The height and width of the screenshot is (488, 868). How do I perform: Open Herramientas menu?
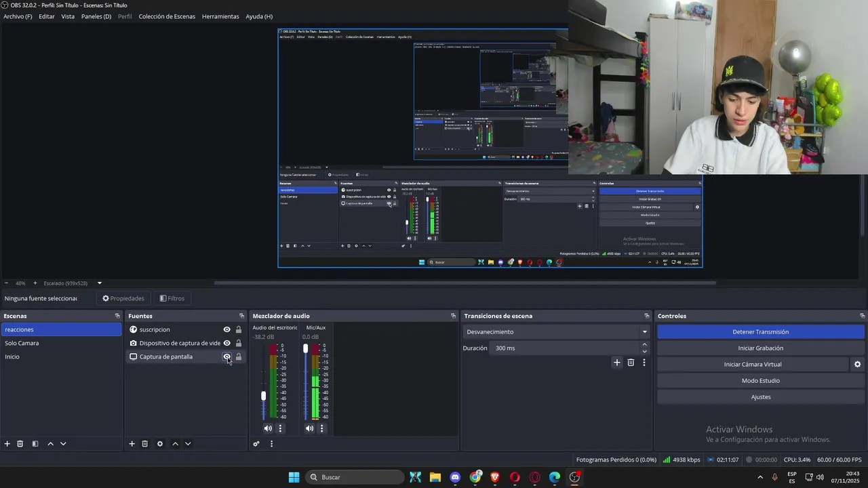pos(220,16)
